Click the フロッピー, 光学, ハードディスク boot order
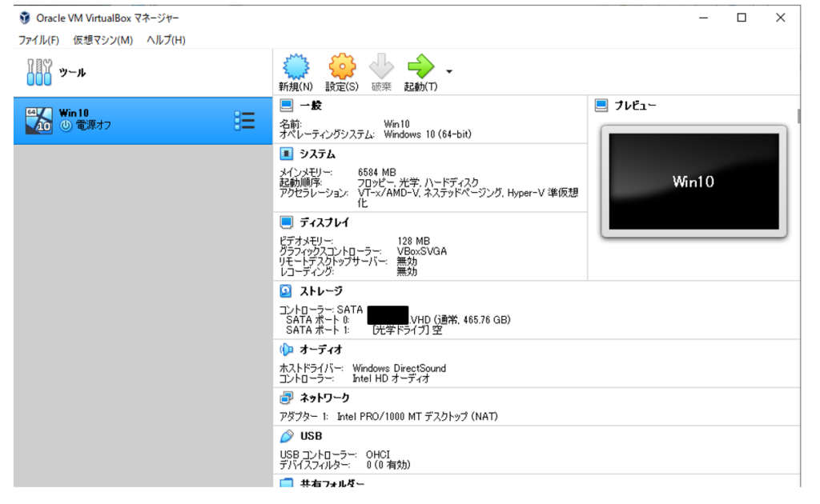The width and height of the screenshot is (820, 504). click(x=418, y=182)
